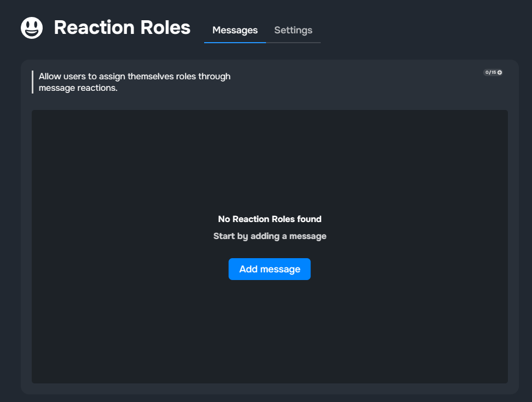Click the blue underline below Messages tab
This screenshot has height=402, width=532.
click(235, 42)
